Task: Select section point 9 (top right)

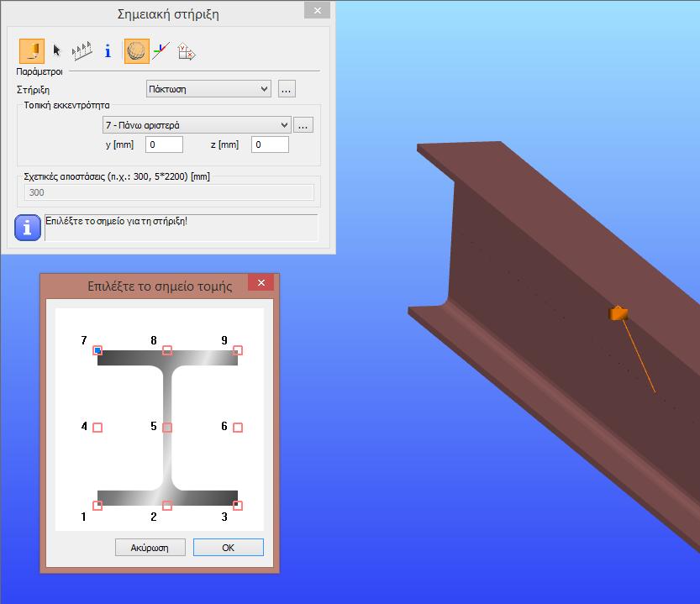Action: tap(238, 350)
